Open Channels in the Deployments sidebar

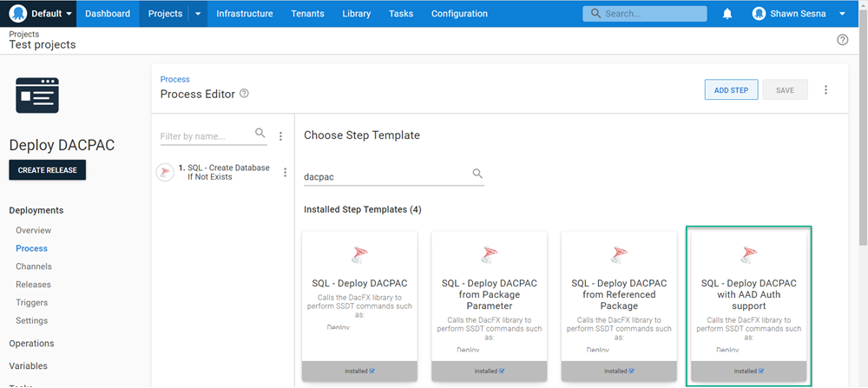click(x=33, y=266)
